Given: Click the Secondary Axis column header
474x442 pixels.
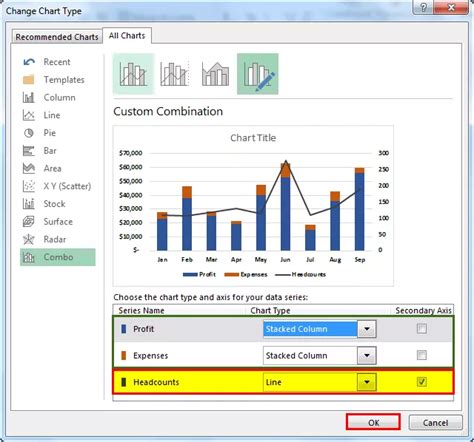Looking at the screenshot, I should coord(423,310).
